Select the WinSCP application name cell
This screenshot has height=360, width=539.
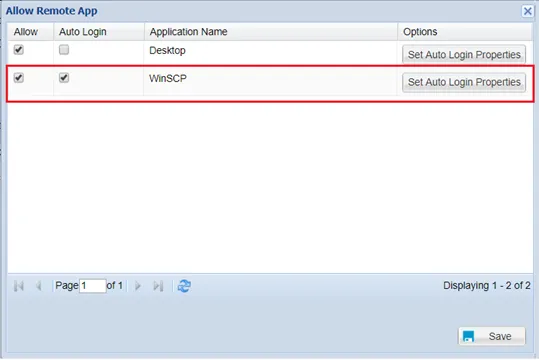271,81
